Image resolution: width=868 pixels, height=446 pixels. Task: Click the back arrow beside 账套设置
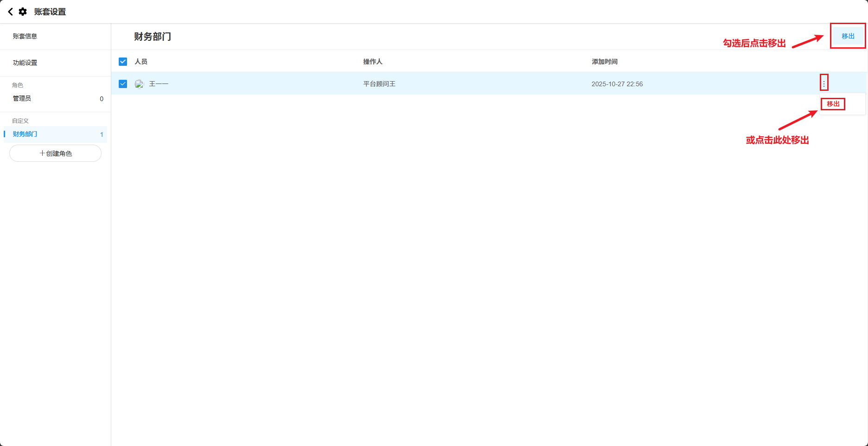pos(10,12)
